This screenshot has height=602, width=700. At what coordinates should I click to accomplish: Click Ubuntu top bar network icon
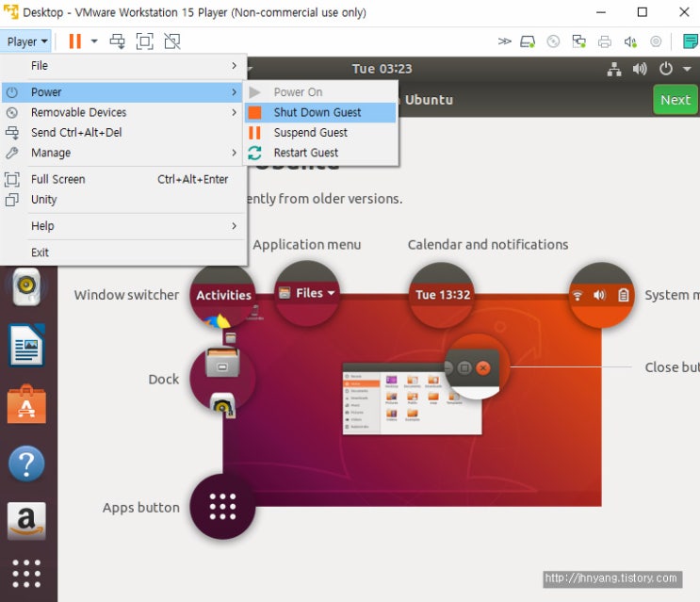tap(614, 69)
